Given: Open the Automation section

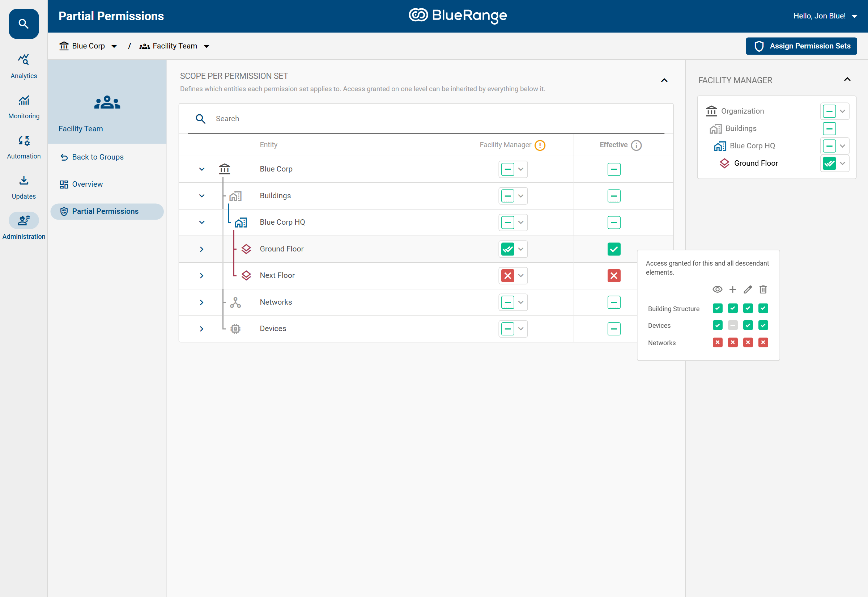Looking at the screenshot, I should [x=24, y=147].
